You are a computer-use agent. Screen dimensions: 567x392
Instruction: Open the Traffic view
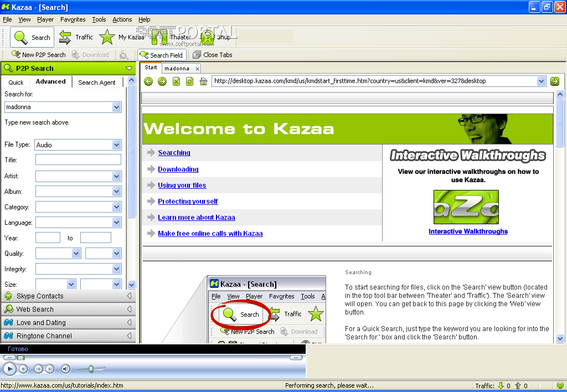click(x=75, y=37)
